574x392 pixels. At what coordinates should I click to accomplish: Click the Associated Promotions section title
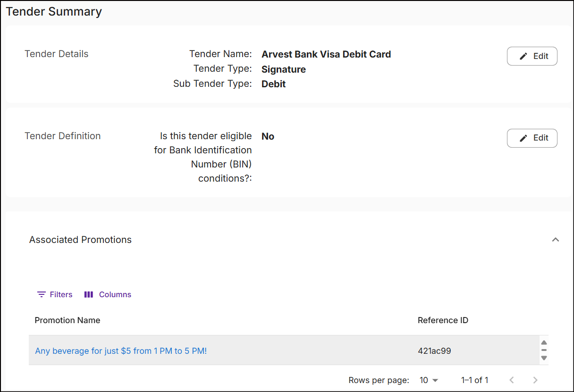80,240
